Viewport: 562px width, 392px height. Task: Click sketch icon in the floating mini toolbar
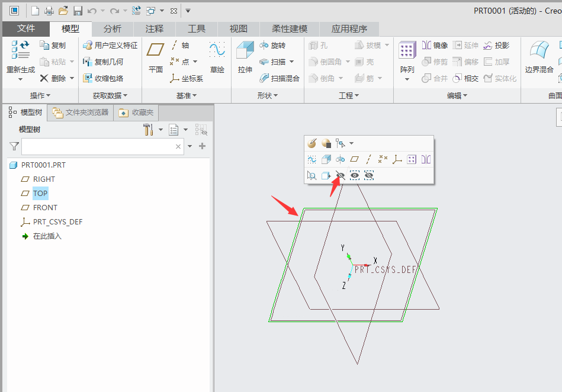tap(312, 159)
